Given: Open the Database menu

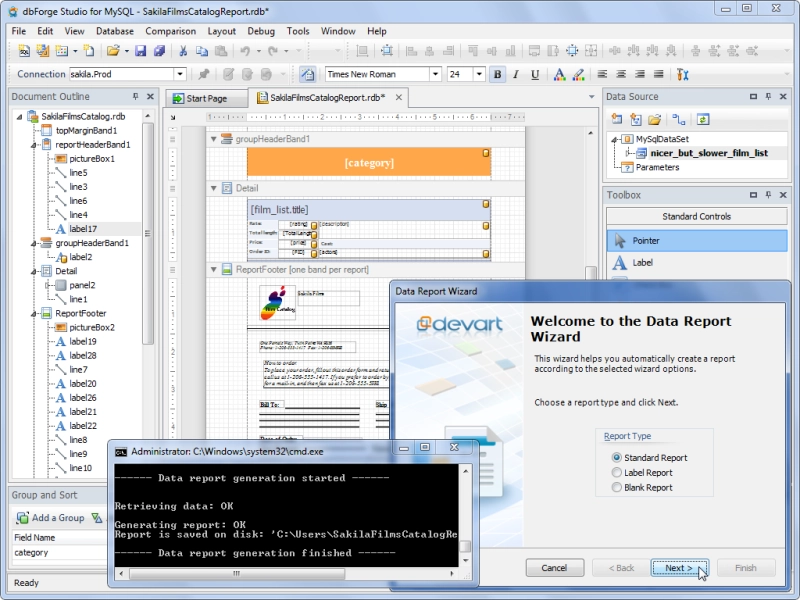Looking at the screenshot, I should (x=115, y=31).
